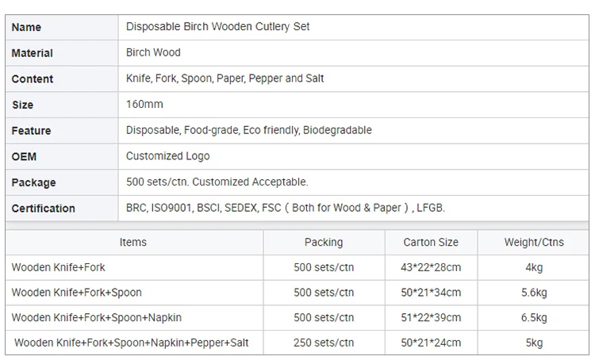This screenshot has height=364, width=595.
Task: Click the Material label cell
Action: (x=33, y=53)
